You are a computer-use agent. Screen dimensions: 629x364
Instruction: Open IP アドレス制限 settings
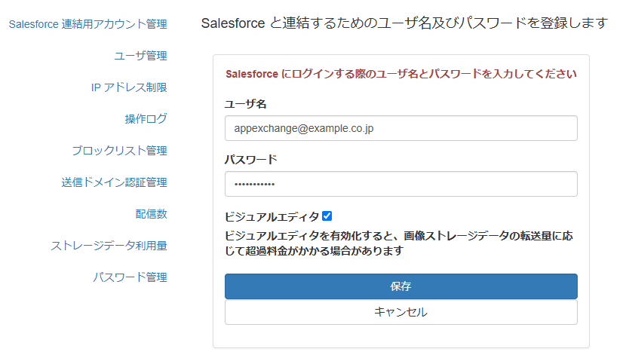pos(129,87)
